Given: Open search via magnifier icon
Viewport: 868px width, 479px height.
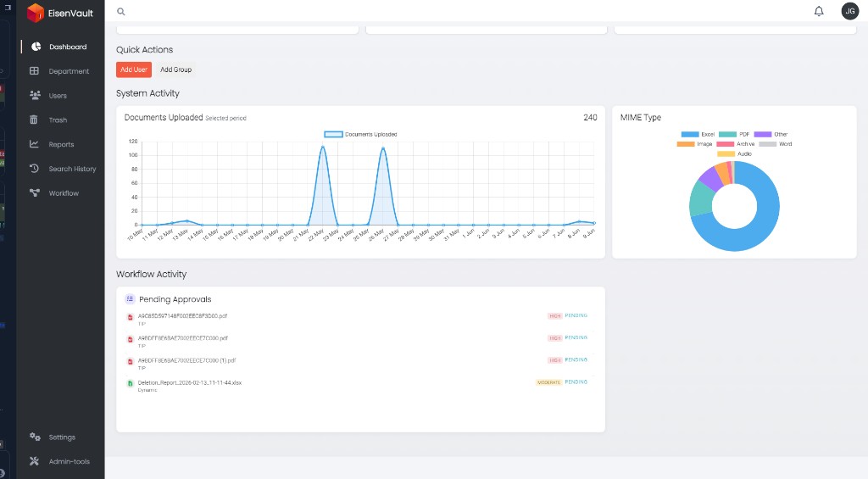Looking at the screenshot, I should (x=120, y=11).
